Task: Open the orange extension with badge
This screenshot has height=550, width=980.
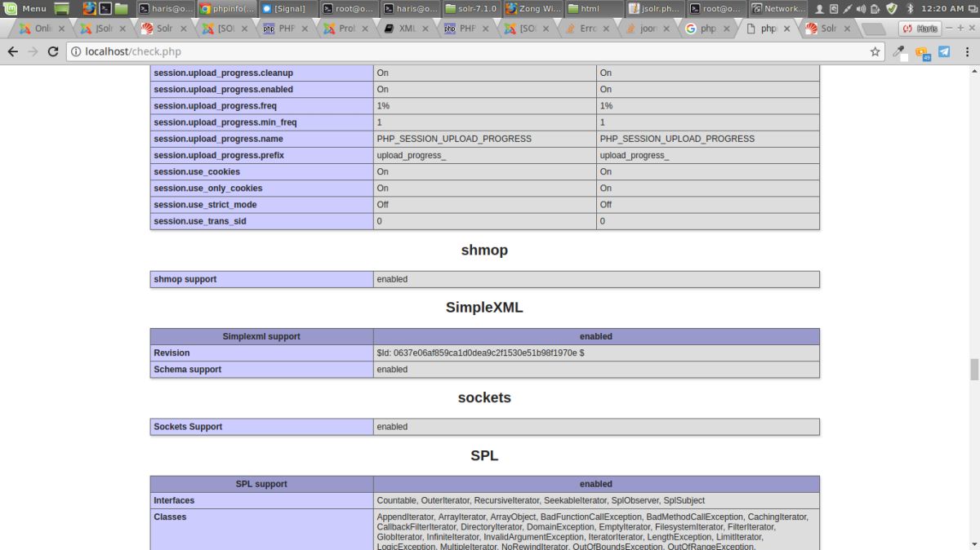Action: (923, 53)
